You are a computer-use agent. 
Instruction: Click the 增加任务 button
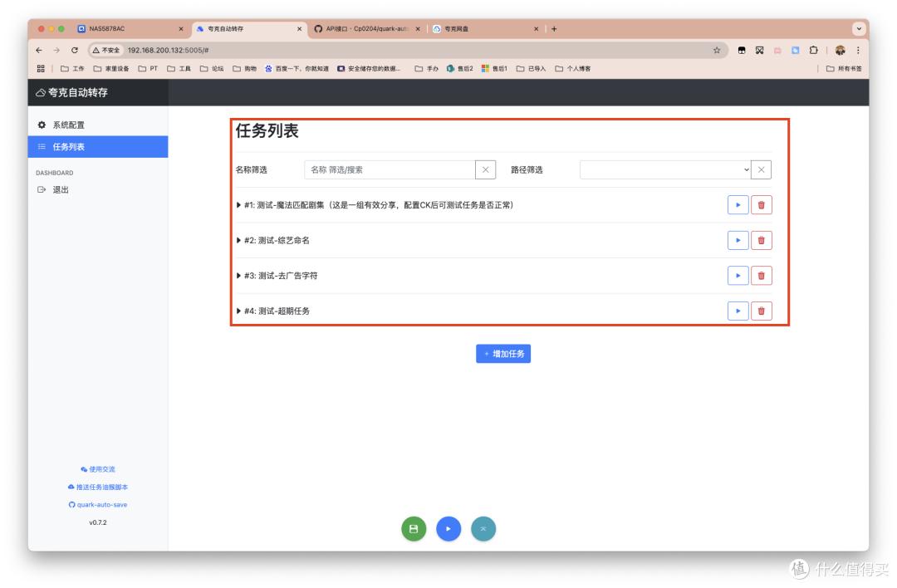[505, 353]
